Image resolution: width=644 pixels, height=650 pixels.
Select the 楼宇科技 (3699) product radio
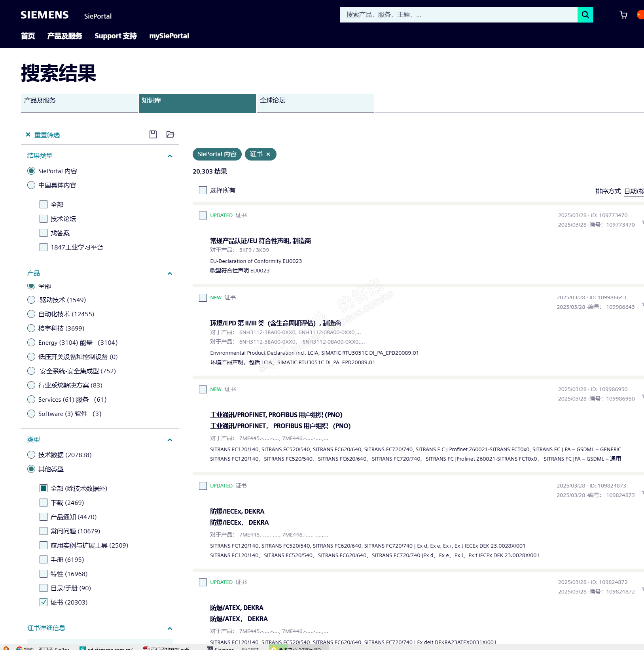click(31, 328)
